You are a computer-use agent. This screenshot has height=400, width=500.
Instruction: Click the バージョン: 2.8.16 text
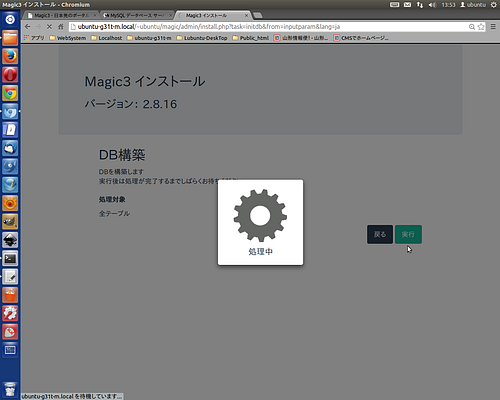(x=131, y=104)
